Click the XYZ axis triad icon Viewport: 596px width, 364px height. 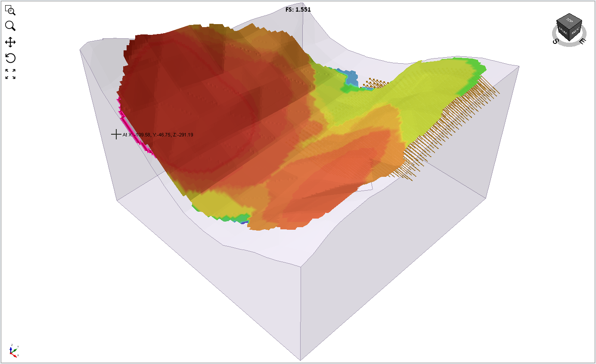tap(14, 351)
